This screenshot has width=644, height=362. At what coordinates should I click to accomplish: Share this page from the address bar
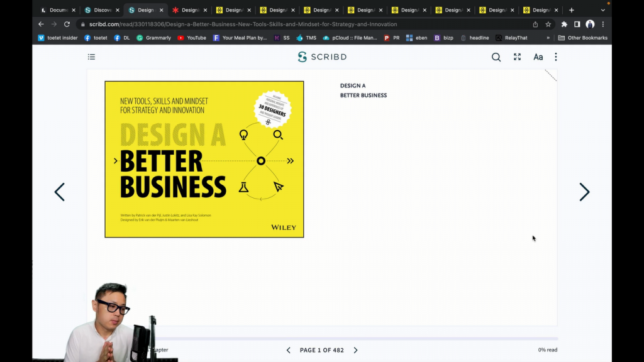tap(535, 25)
